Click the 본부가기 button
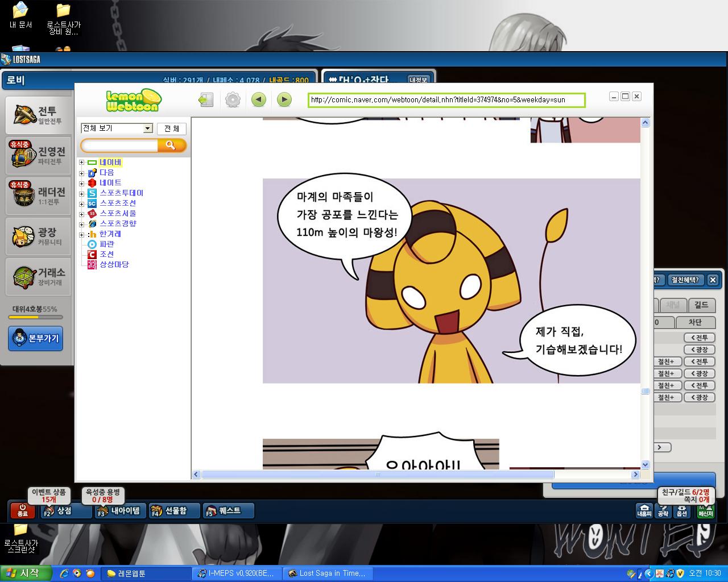The width and height of the screenshot is (728, 582). click(36, 338)
